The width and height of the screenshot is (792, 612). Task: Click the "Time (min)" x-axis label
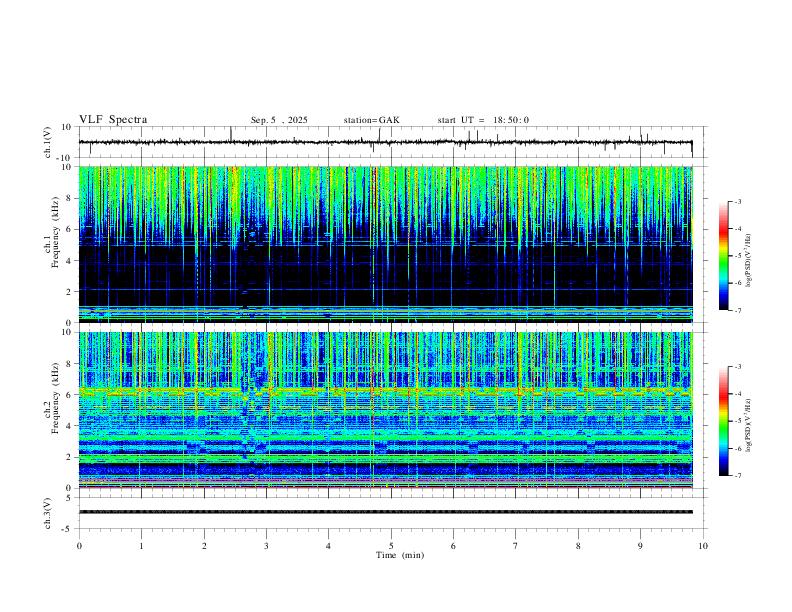(400, 555)
